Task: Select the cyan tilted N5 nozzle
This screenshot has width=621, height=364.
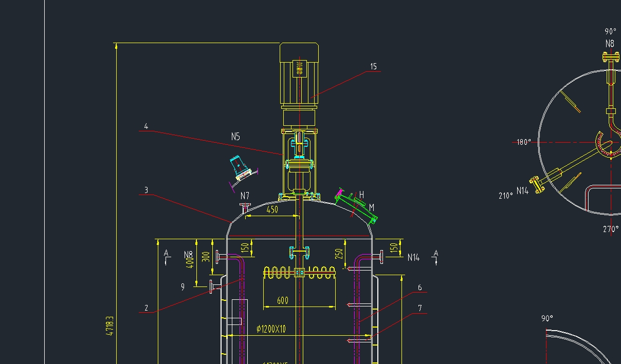Action: tap(241, 168)
